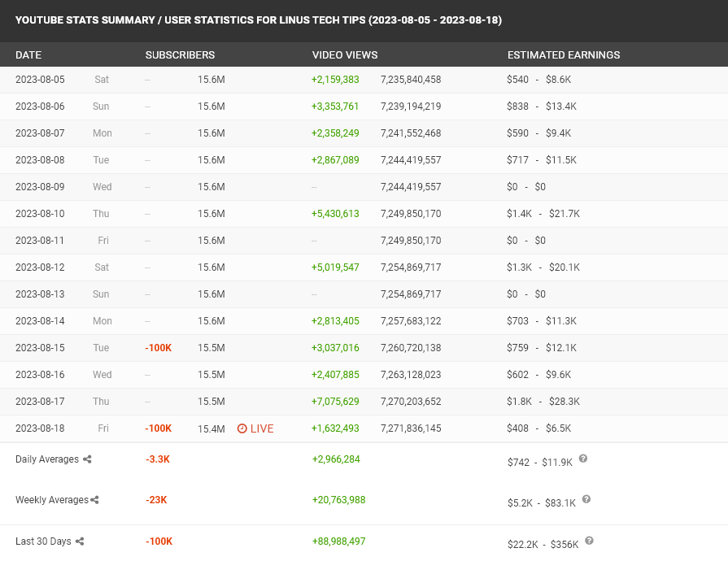Click the views gain +5,019,547
Screen dimensions: 728x561
pos(335,267)
